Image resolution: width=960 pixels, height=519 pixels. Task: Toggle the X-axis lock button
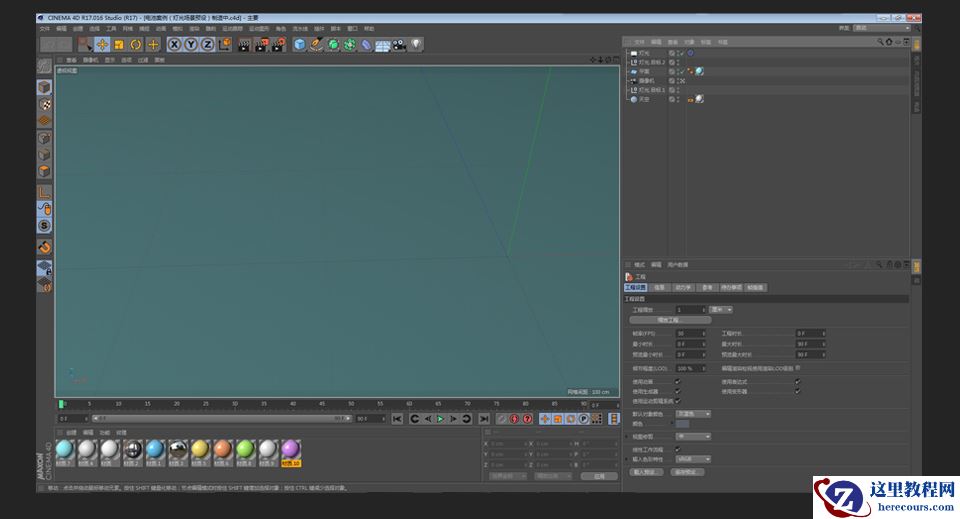pyautogui.click(x=174, y=45)
